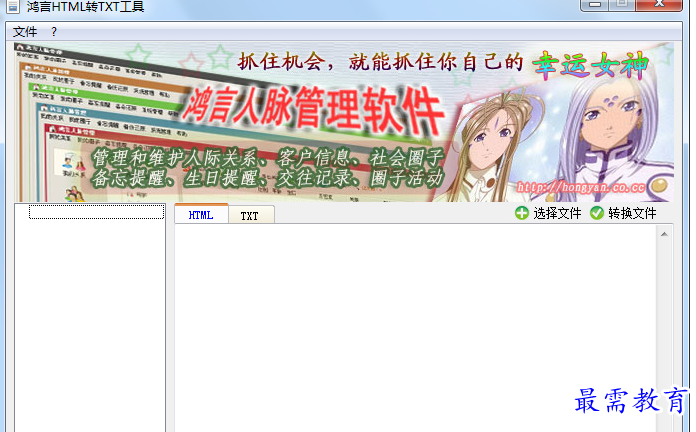Click the 选择文件 button label

pyautogui.click(x=557, y=214)
